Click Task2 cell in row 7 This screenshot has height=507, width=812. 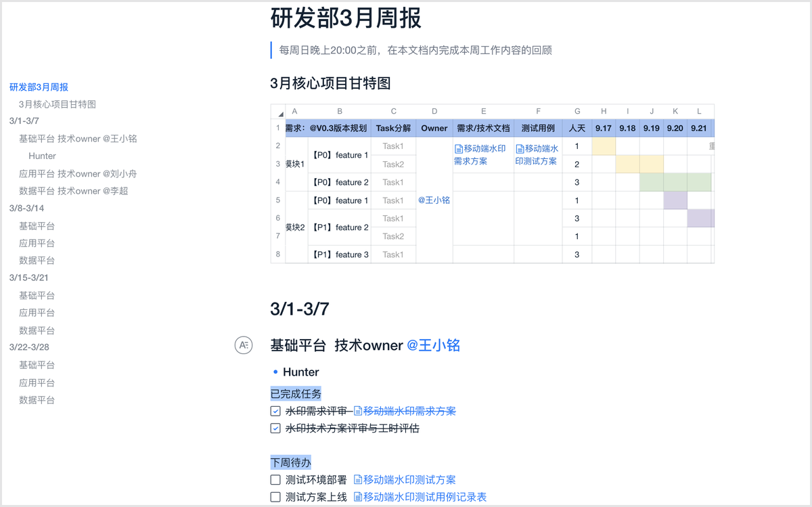[x=393, y=236]
